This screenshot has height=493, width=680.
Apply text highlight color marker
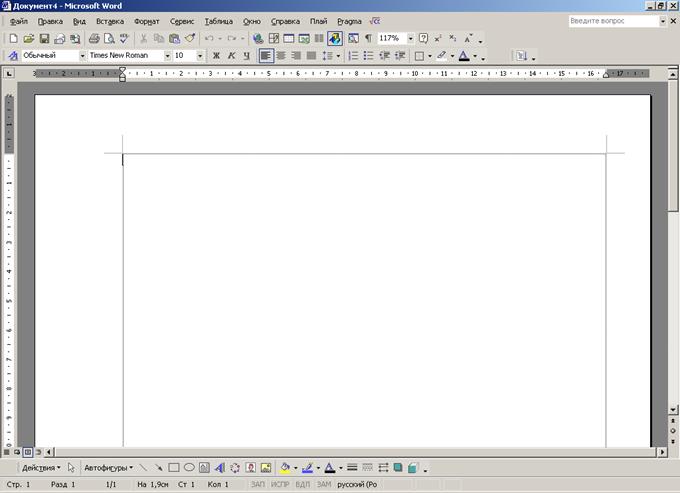[x=441, y=56]
